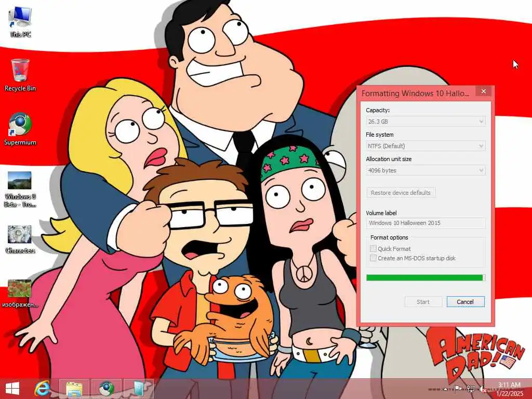Open File Explorer from taskbar
This screenshot has width=532, height=399.
pos(74,389)
